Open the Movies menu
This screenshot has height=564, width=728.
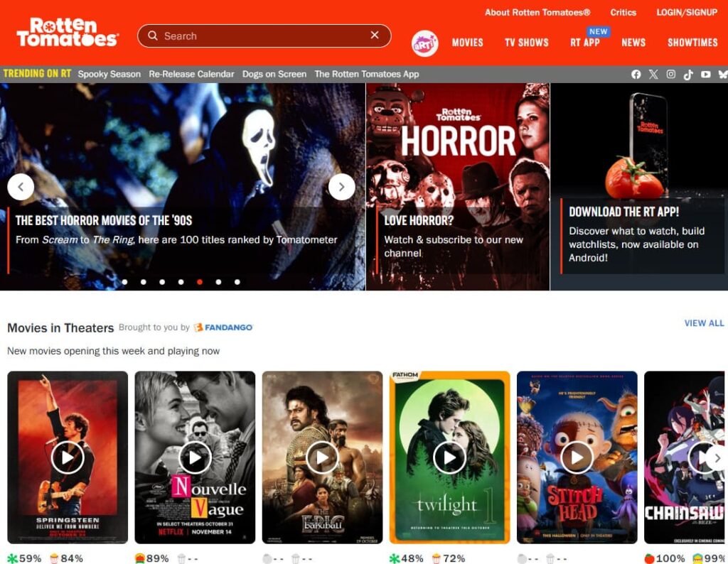(467, 43)
